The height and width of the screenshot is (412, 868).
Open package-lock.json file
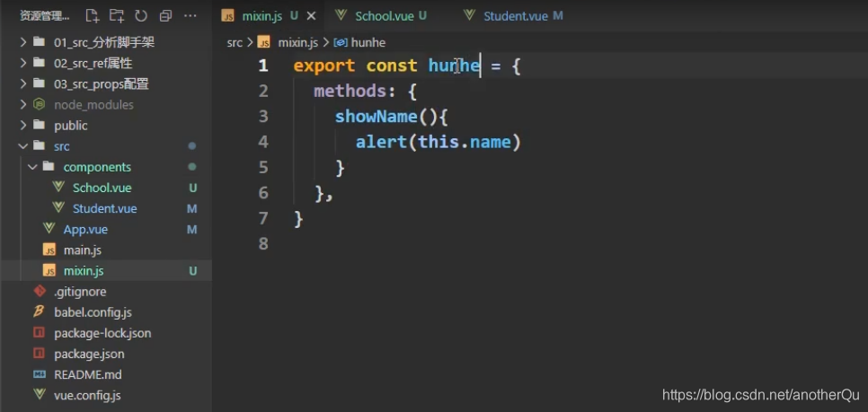point(102,333)
